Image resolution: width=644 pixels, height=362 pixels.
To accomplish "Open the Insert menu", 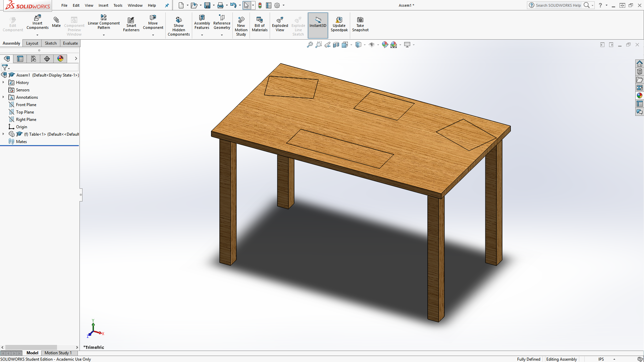I will (x=103, y=5).
